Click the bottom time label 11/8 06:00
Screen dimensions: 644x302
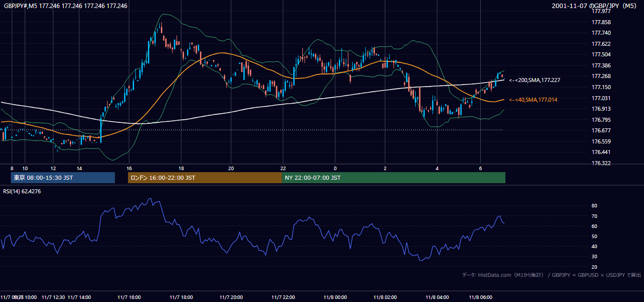pos(480,297)
